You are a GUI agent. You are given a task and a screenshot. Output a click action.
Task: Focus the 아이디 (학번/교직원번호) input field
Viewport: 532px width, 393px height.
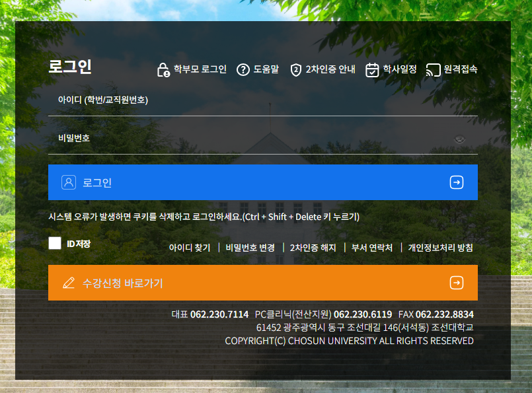[x=262, y=100]
